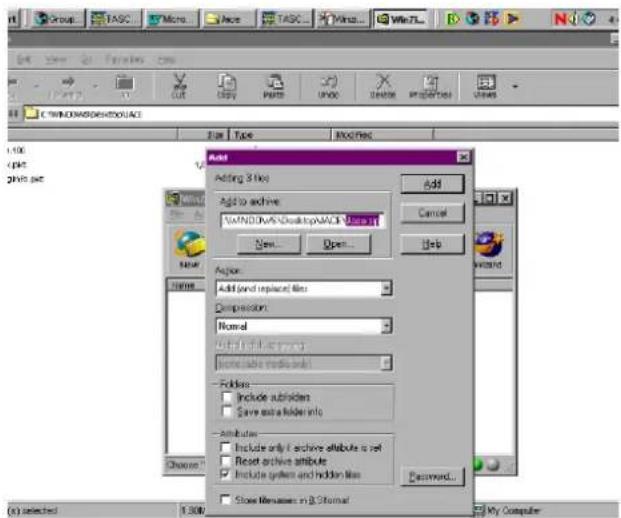Viewport: 621px width, 518px height.
Task: Click the disabled disk spanning dropdown
Action: point(304,363)
